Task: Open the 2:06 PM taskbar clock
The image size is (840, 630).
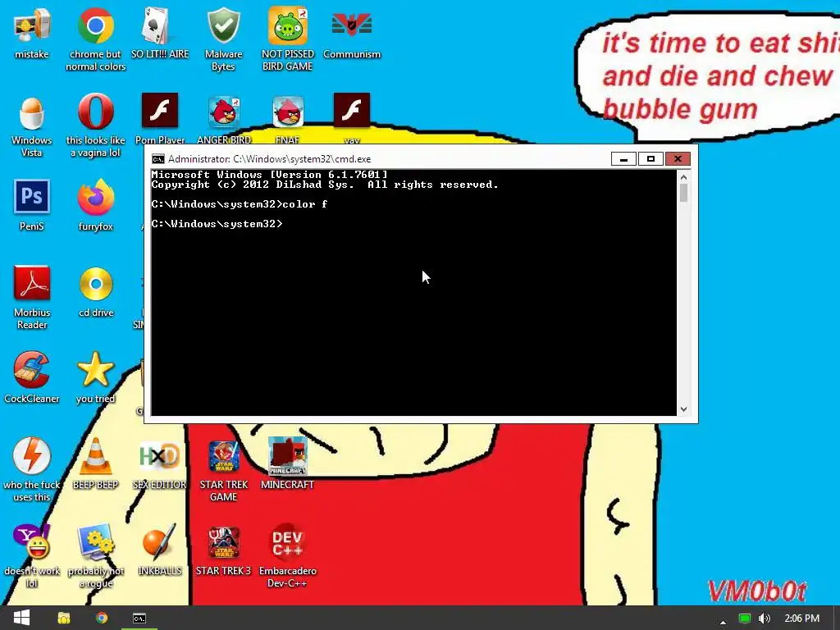Action: click(801, 619)
